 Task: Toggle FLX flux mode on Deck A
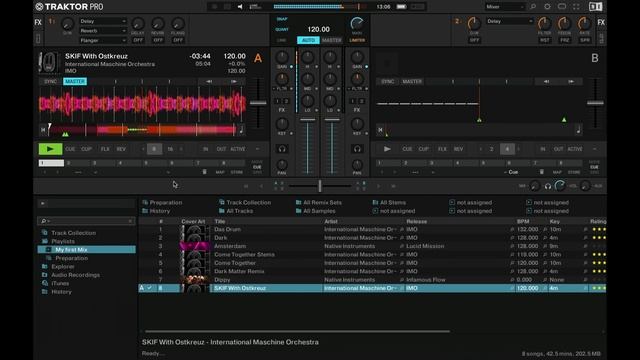pos(105,149)
